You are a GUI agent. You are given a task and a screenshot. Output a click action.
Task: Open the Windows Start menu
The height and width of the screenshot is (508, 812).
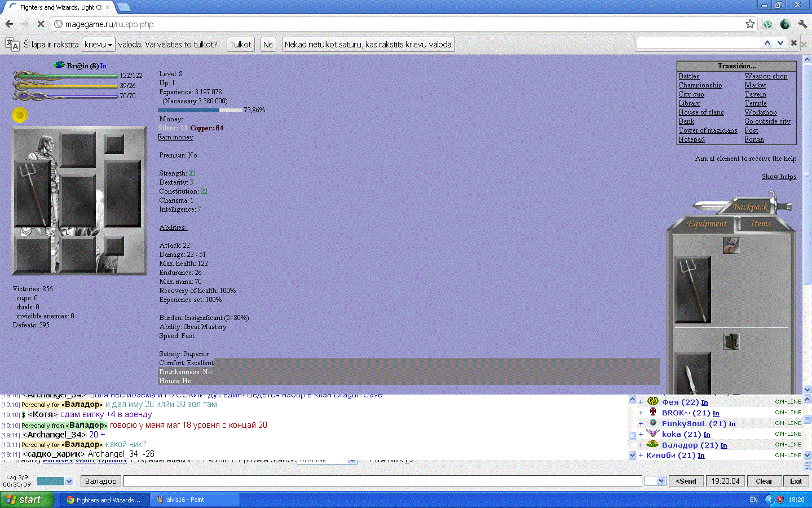(x=27, y=500)
